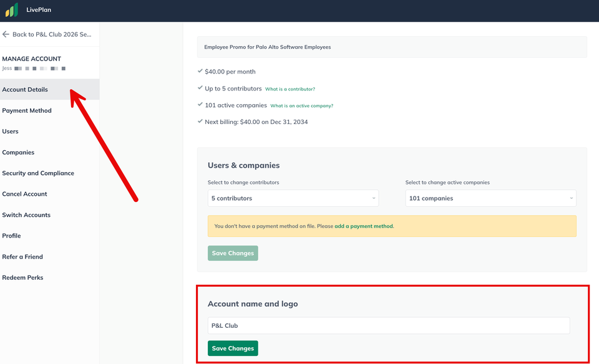Open the 5 contributors dropdown
This screenshot has width=599, height=364.
click(x=293, y=198)
